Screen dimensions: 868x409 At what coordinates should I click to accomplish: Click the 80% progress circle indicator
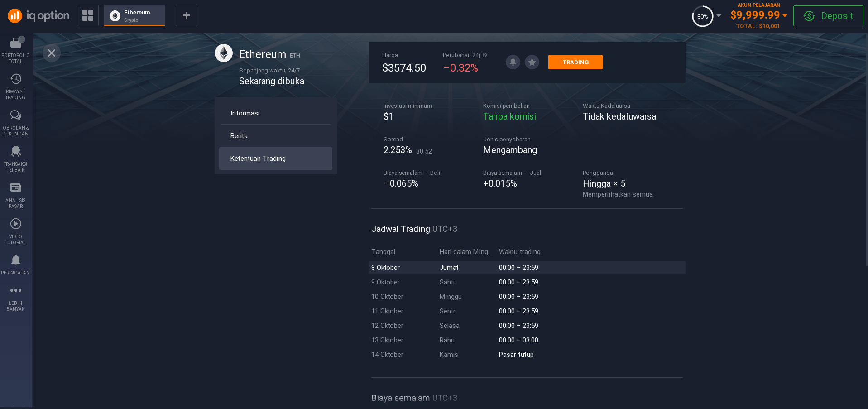[x=702, y=16]
